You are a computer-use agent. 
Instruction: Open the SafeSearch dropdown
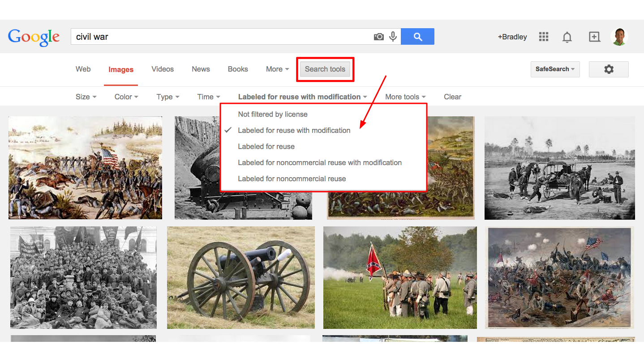[x=554, y=69]
